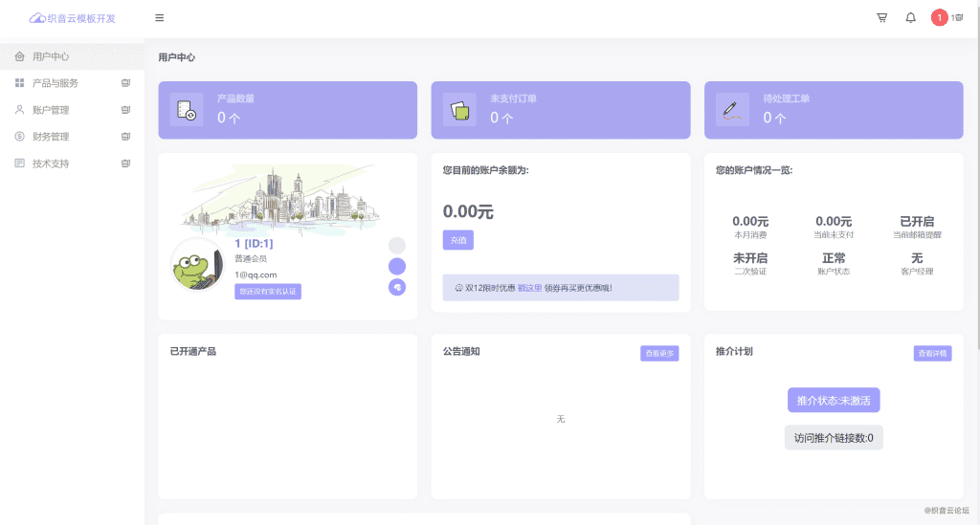Screen dimensions: 980x525
Task: Click the 普通会员 membership label
Action: [251, 258]
